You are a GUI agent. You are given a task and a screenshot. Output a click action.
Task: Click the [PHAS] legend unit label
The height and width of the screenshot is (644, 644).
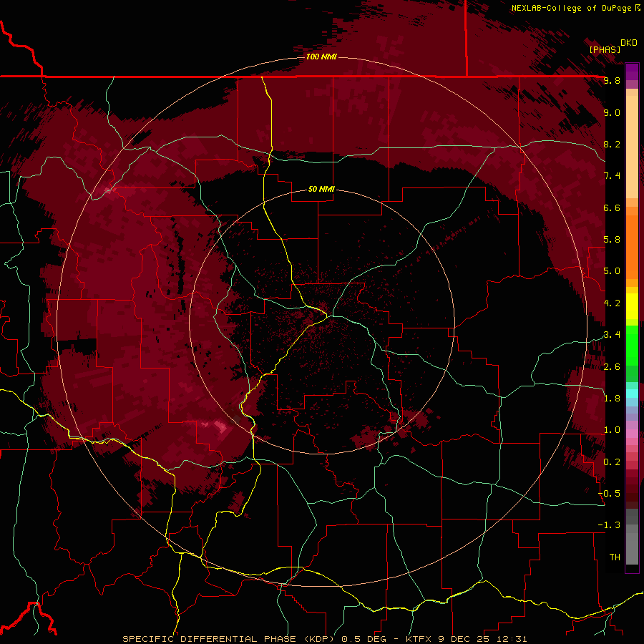click(x=605, y=49)
